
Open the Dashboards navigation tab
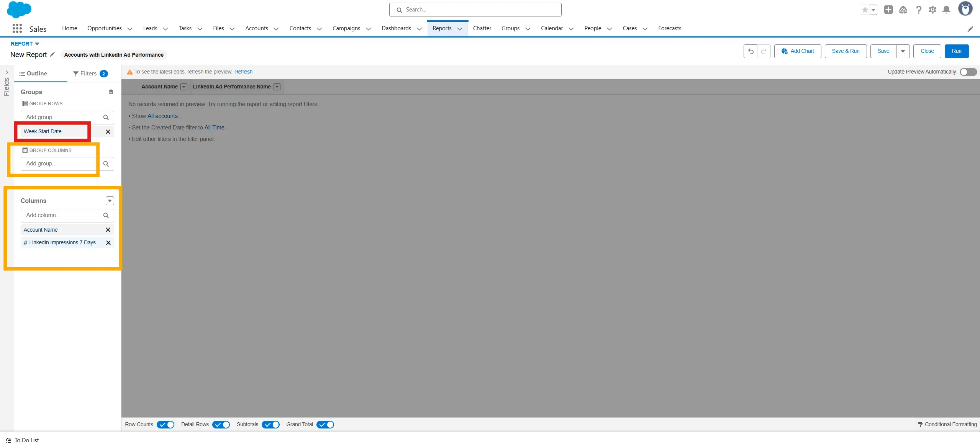click(396, 28)
